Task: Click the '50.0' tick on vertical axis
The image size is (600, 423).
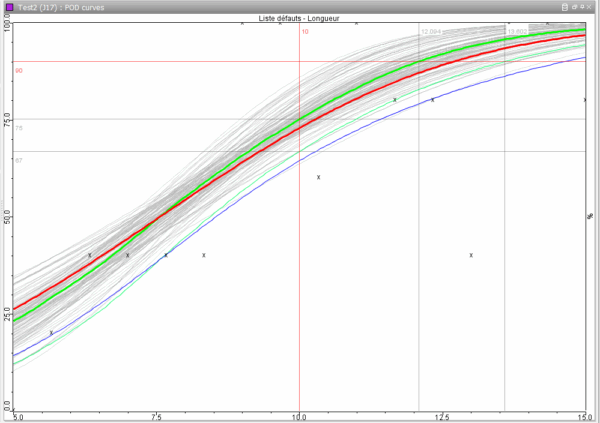Action: point(7,216)
